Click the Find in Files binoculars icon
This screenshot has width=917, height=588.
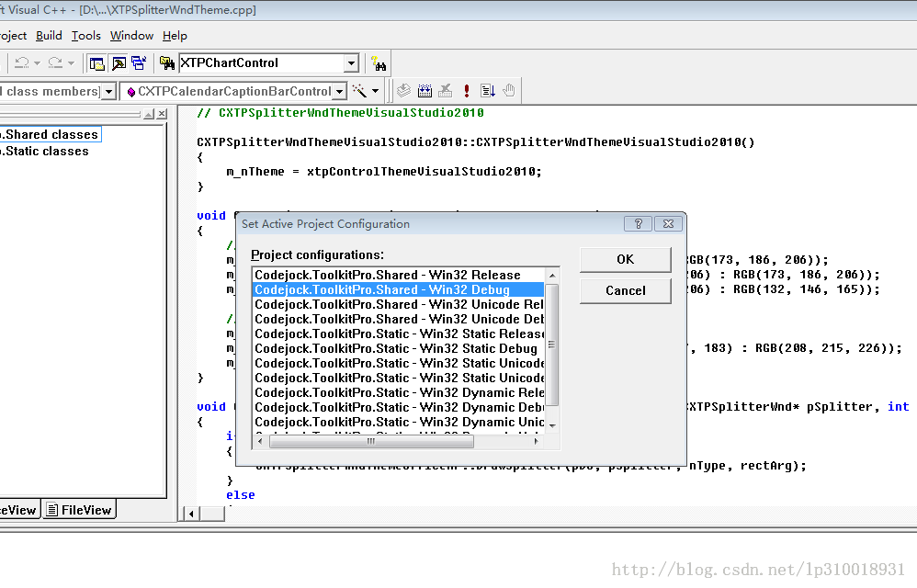coord(166,63)
